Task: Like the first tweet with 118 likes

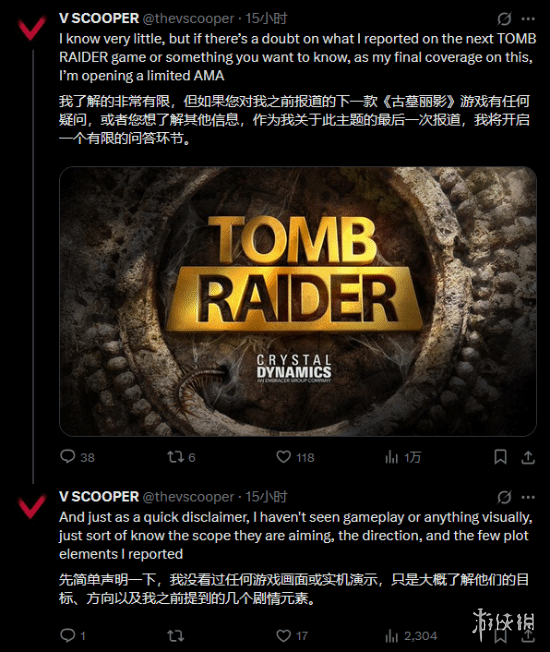Action: [295, 457]
